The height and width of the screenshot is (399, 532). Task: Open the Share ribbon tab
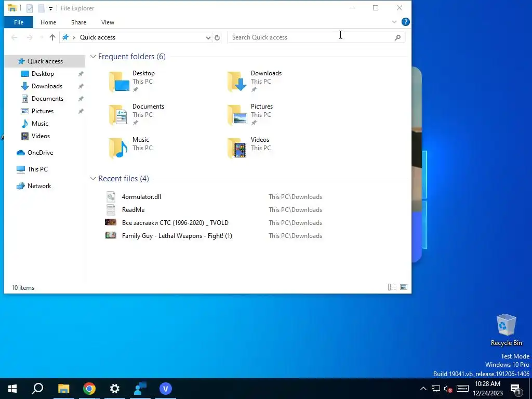click(78, 22)
